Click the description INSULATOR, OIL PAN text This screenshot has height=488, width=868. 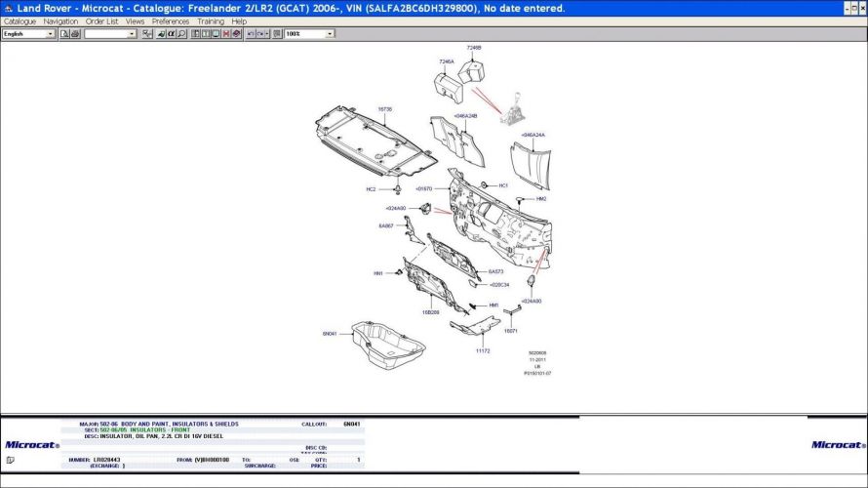tap(162, 436)
